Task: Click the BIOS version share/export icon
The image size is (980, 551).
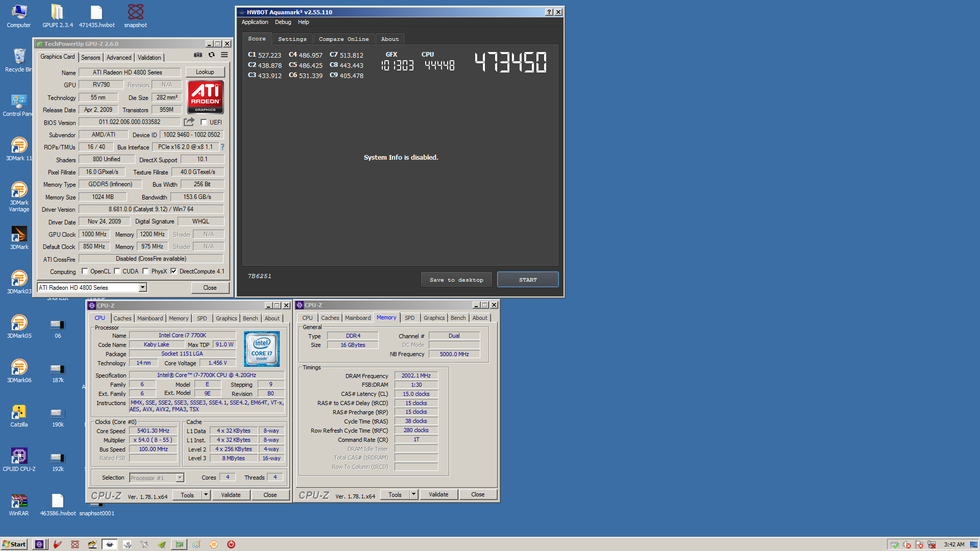Action: pyautogui.click(x=189, y=122)
